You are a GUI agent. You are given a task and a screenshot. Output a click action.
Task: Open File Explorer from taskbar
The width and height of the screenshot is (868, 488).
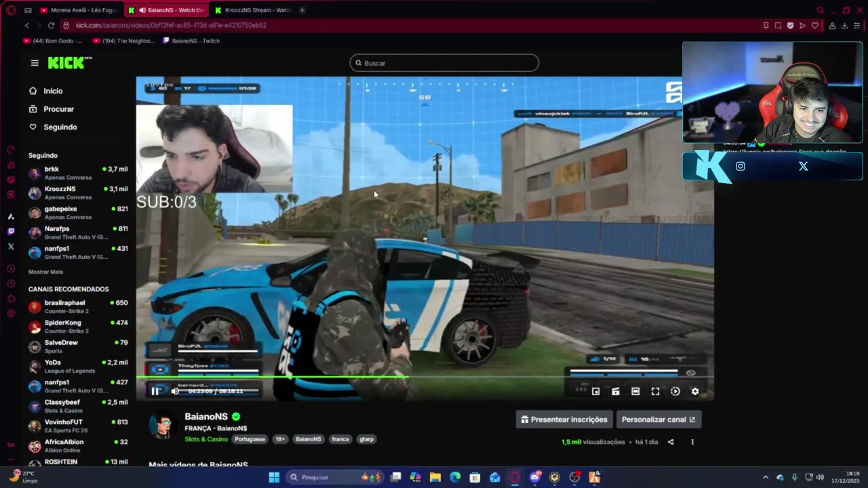(435, 477)
